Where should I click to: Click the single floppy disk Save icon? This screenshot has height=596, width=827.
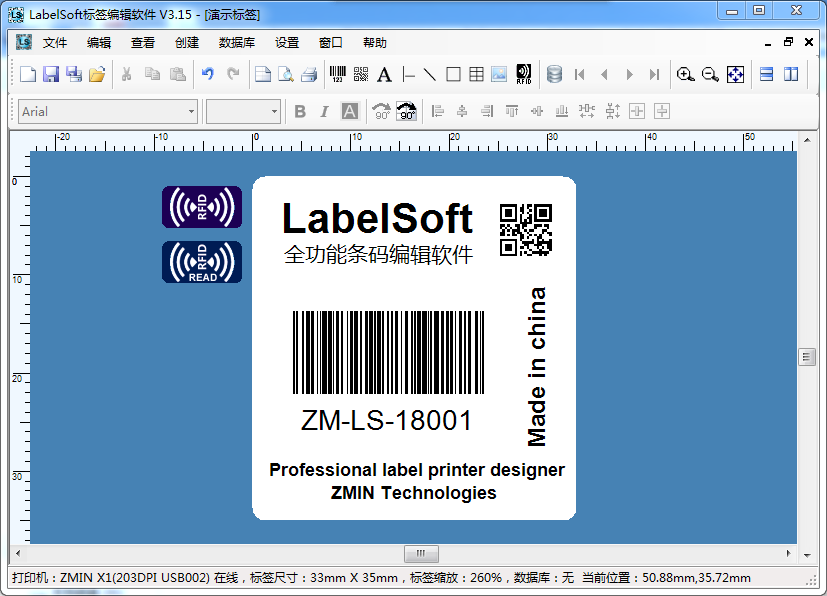[x=51, y=74]
